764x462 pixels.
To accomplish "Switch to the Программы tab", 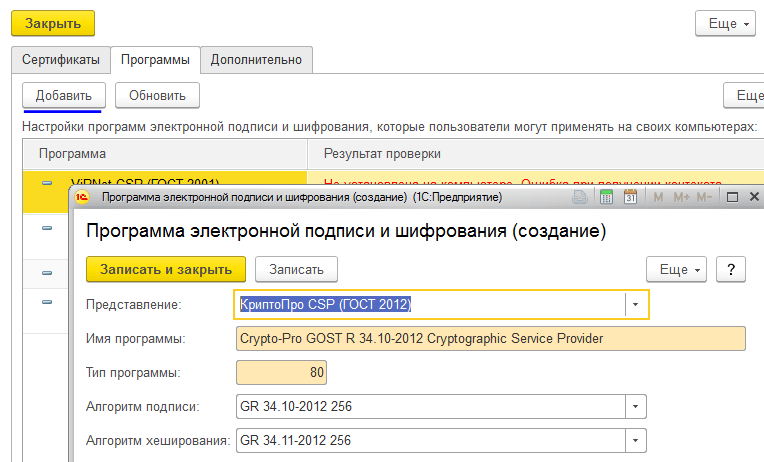I will point(155,60).
